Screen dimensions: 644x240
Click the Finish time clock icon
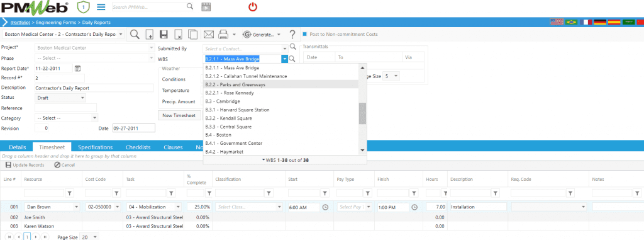click(x=414, y=207)
